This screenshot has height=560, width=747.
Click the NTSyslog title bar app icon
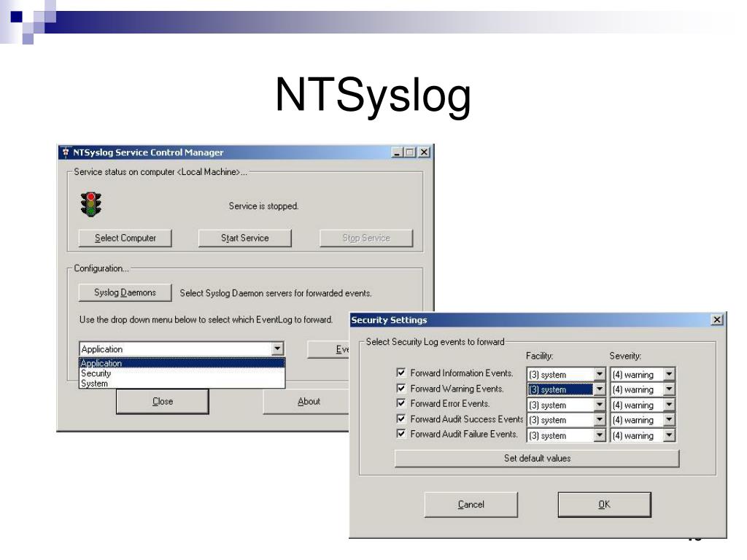tap(66, 152)
